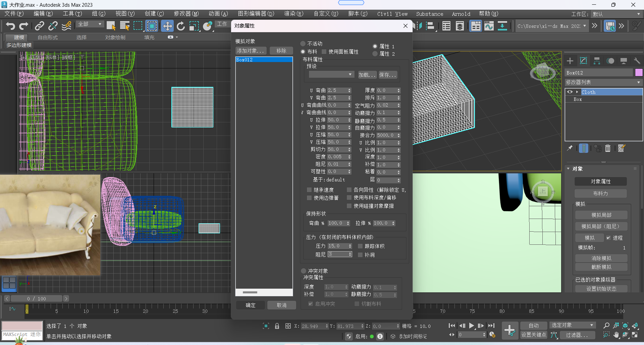This screenshot has height=345, width=644.
Task: Click 确定 to confirm dialog
Action: [250, 305]
